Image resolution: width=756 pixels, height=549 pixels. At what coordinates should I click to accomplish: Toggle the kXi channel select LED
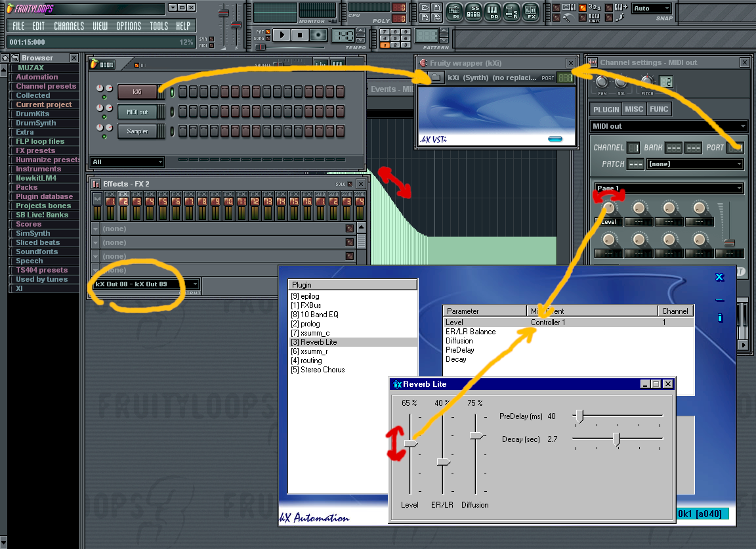point(172,92)
